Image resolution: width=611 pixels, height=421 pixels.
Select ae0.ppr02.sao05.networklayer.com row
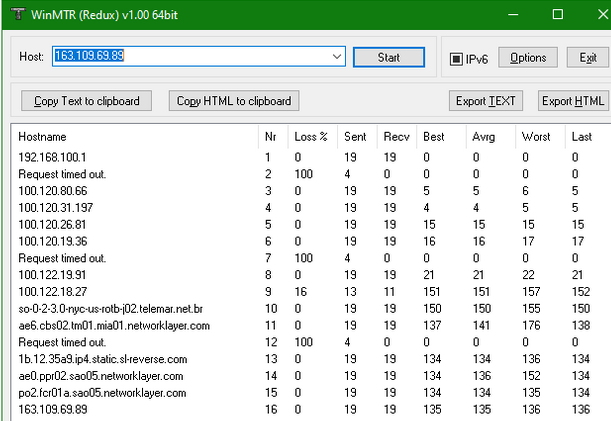tap(311, 376)
